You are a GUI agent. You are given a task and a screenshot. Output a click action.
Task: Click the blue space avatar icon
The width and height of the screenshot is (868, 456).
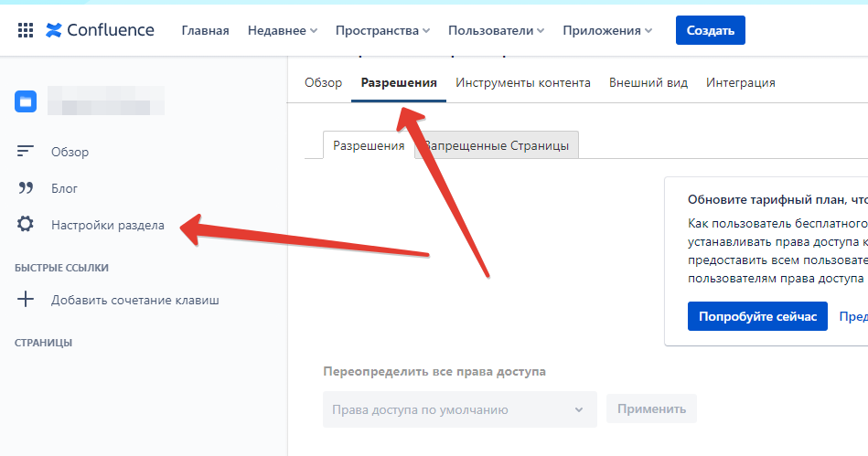pyautogui.click(x=26, y=101)
